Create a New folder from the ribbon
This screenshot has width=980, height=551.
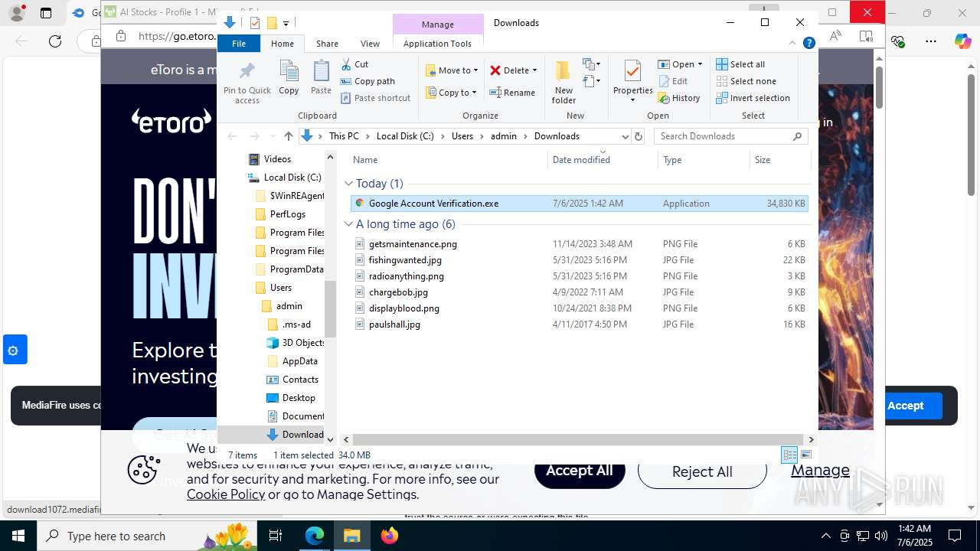pyautogui.click(x=563, y=82)
